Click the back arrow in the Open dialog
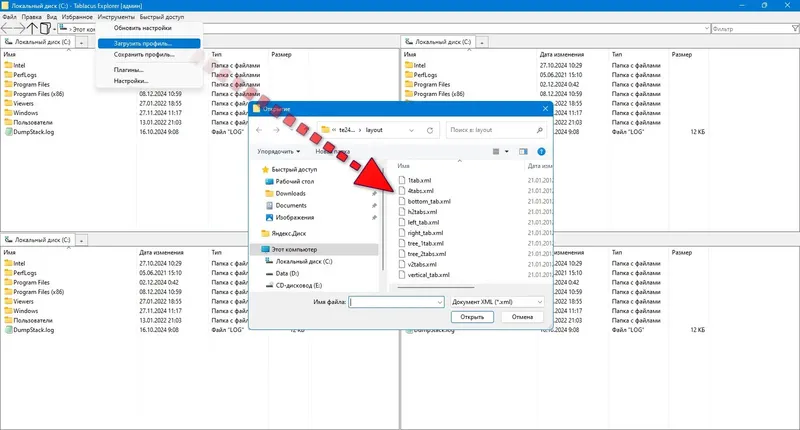The width and height of the screenshot is (800, 430). pos(259,130)
